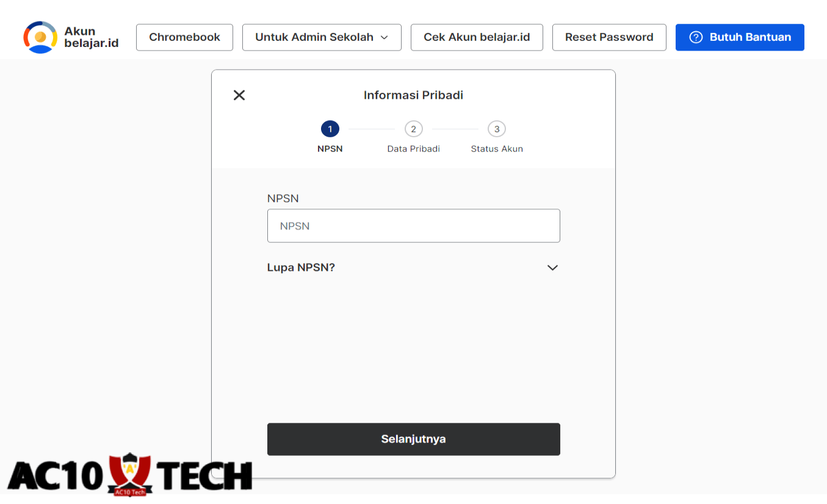Click the question mark help icon
827x504 pixels.
(x=696, y=37)
